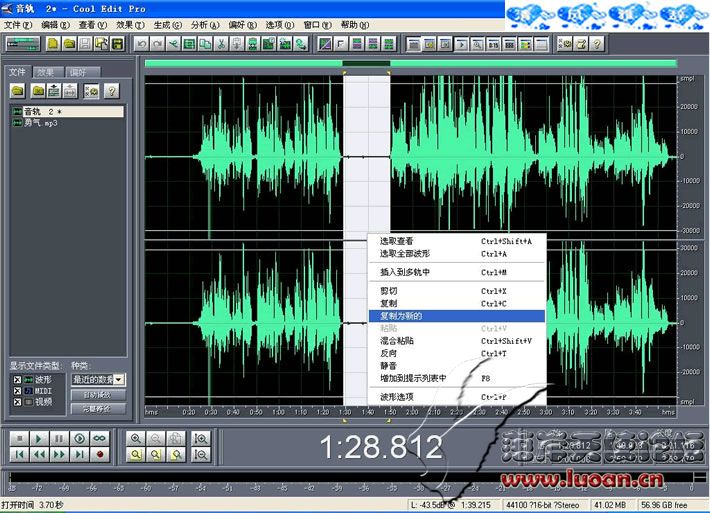Click the 完整路径 button in the file panel
This screenshot has height=513, width=710.
(97, 409)
